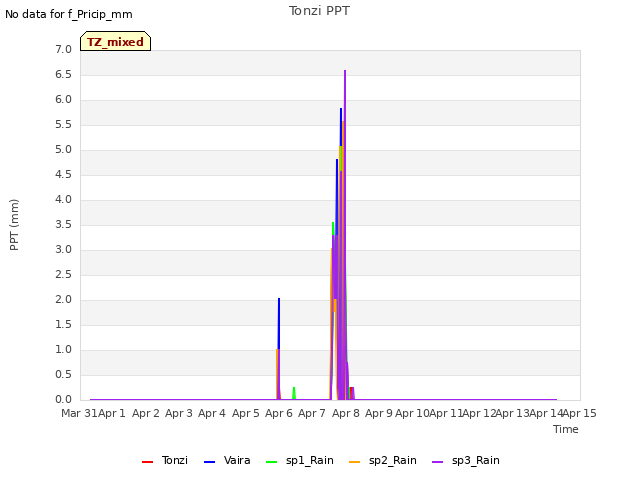Screen dimensions: 640x480
Task: Click the Apr 3 x-axis tick label
Action: click(179, 413)
